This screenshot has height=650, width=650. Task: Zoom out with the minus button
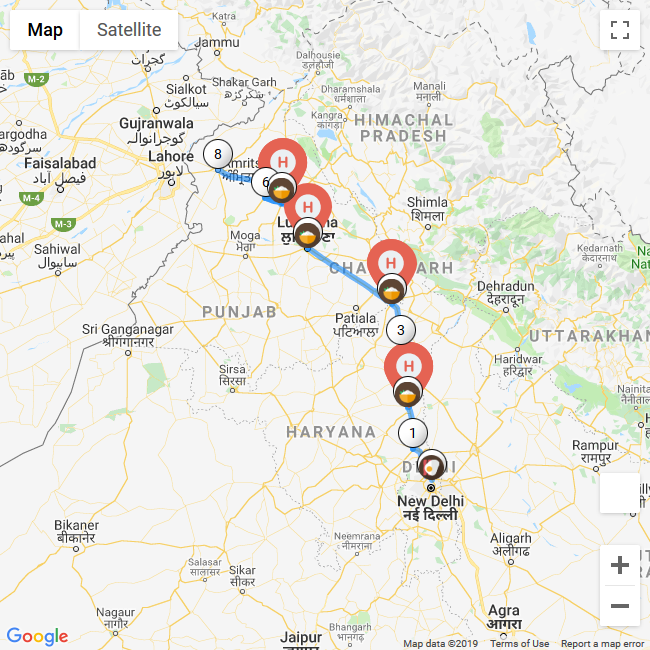tap(620, 606)
